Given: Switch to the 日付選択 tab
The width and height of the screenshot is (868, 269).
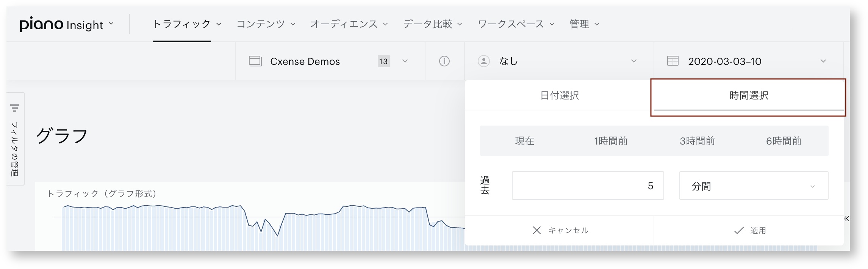Looking at the screenshot, I should coord(560,95).
